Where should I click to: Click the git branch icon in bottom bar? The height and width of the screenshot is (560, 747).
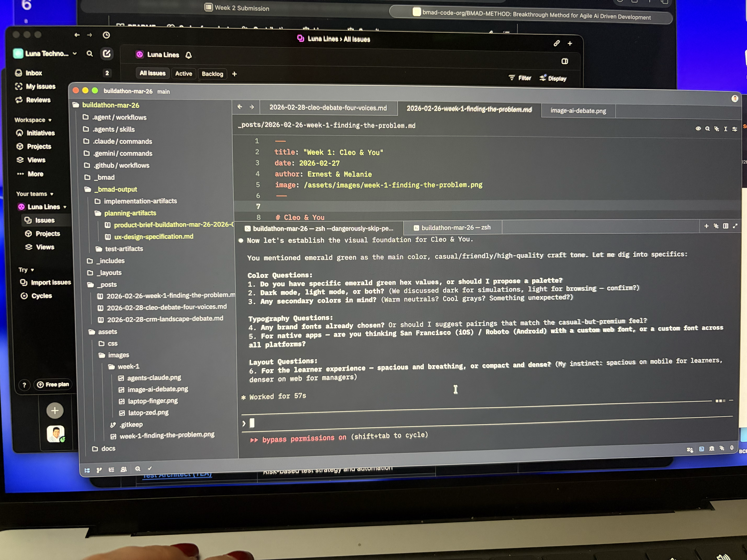pyautogui.click(x=99, y=470)
